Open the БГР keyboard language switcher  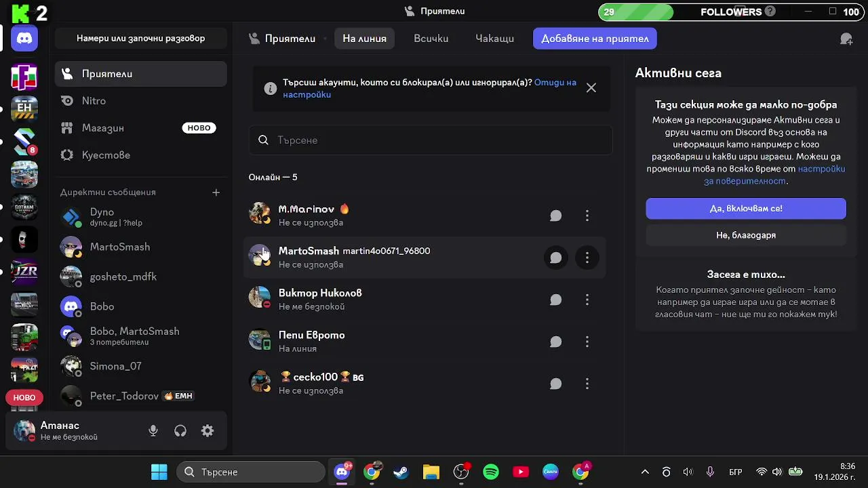(736, 472)
